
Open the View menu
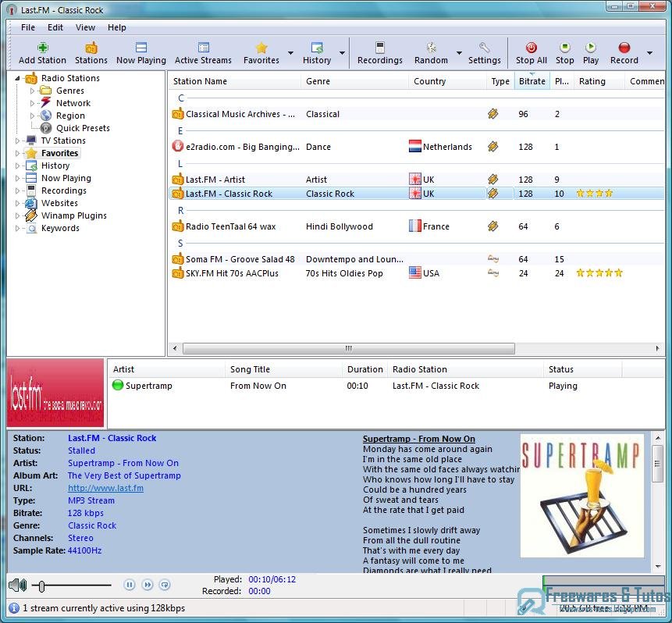click(85, 27)
